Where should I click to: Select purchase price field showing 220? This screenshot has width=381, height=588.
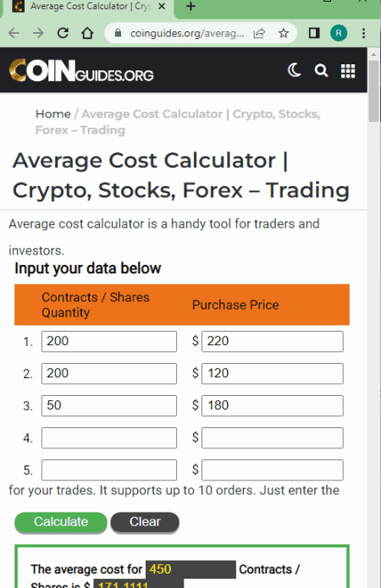pyautogui.click(x=272, y=341)
